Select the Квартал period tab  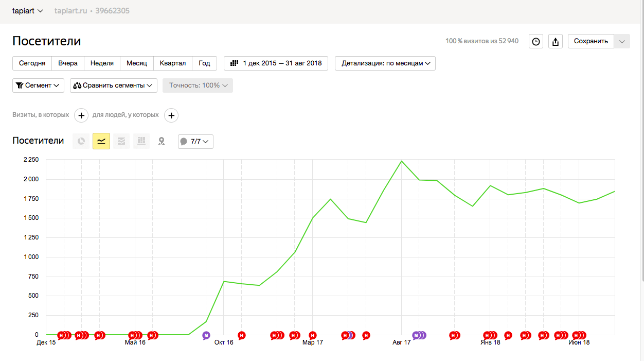(x=173, y=63)
